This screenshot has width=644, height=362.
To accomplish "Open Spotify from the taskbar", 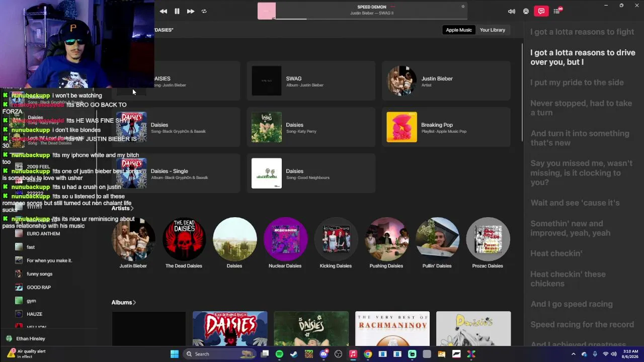I will coord(279,354).
